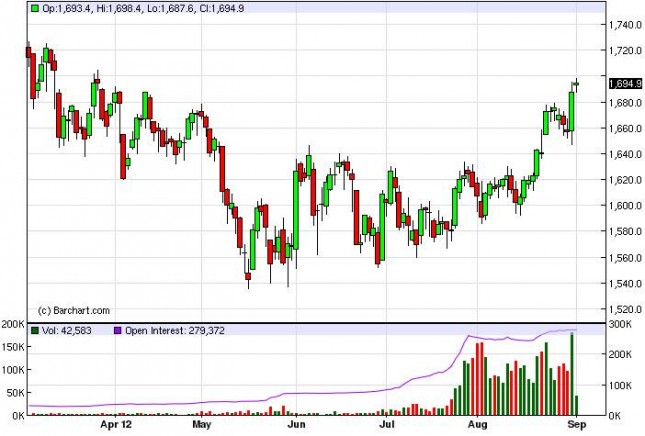The width and height of the screenshot is (645, 436).
Task: Click the 1,520.0 price axis label
Action: point(625,309)
